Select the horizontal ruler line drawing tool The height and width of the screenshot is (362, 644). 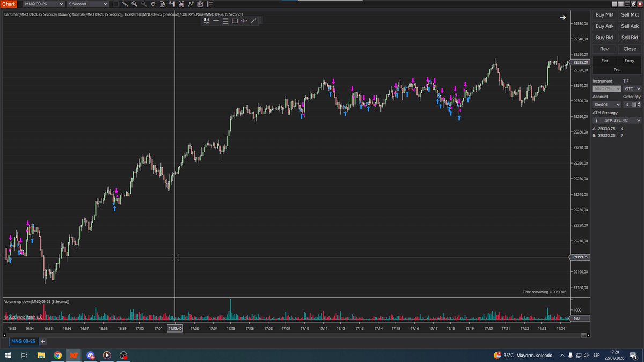[216, 21]
